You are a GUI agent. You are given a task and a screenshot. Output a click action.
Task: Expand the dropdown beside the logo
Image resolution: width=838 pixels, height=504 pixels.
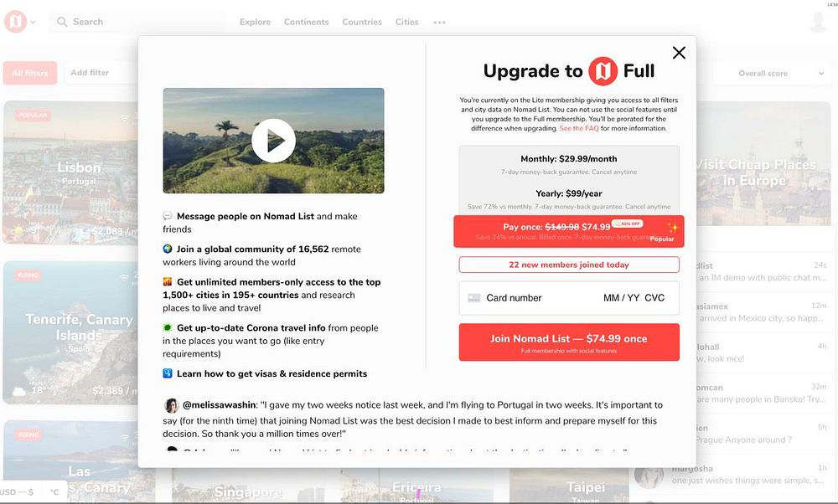coord(34,23)
